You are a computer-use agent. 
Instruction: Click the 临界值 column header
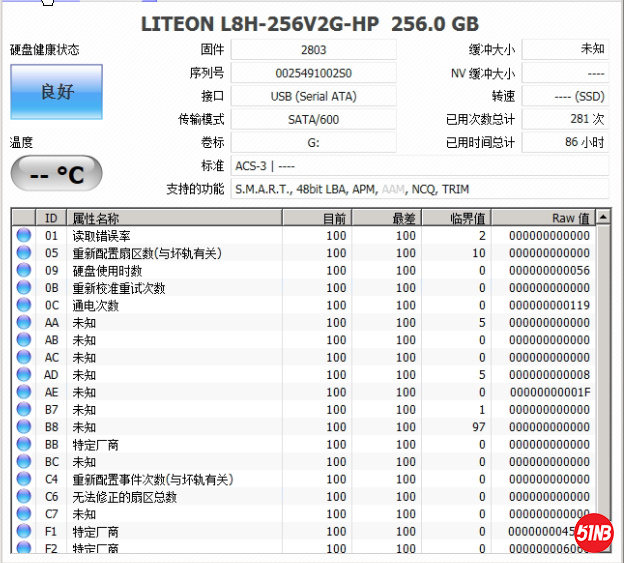click(x=455, y=218)
